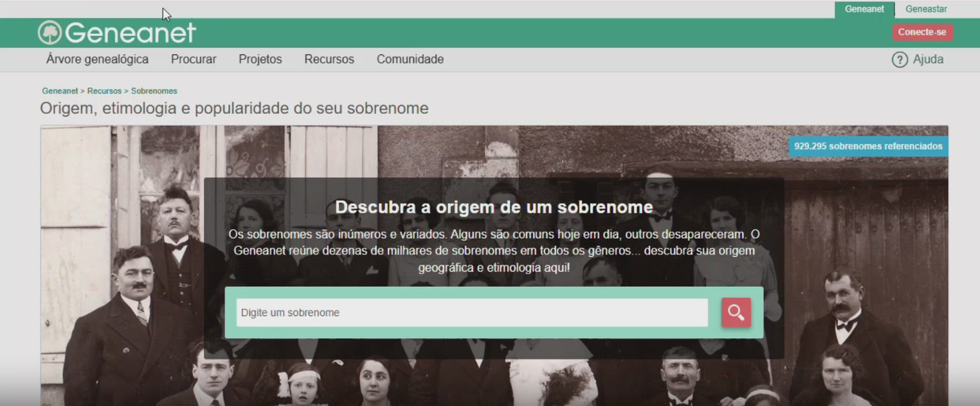Viewport: 980px width, 406px height.
Task: Click the Geneanet breadcrumb link
Action: pyautogui.click(x=60, y=90)
